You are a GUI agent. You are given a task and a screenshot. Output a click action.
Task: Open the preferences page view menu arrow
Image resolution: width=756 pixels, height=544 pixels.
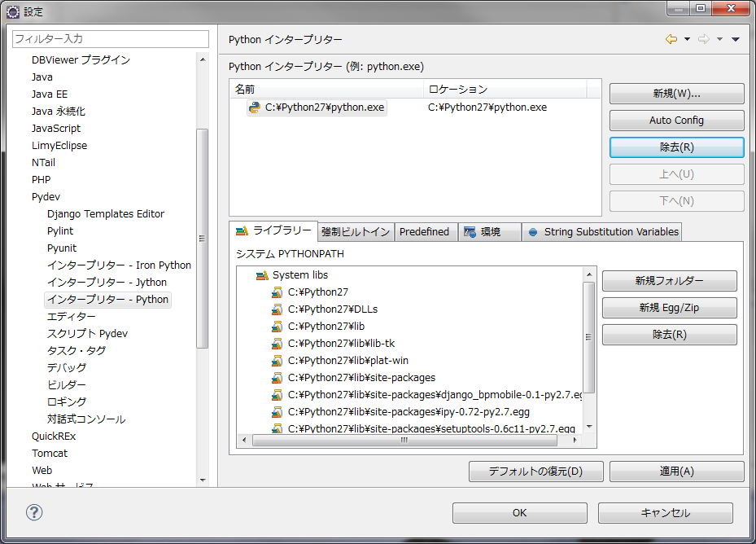[736, 39]
